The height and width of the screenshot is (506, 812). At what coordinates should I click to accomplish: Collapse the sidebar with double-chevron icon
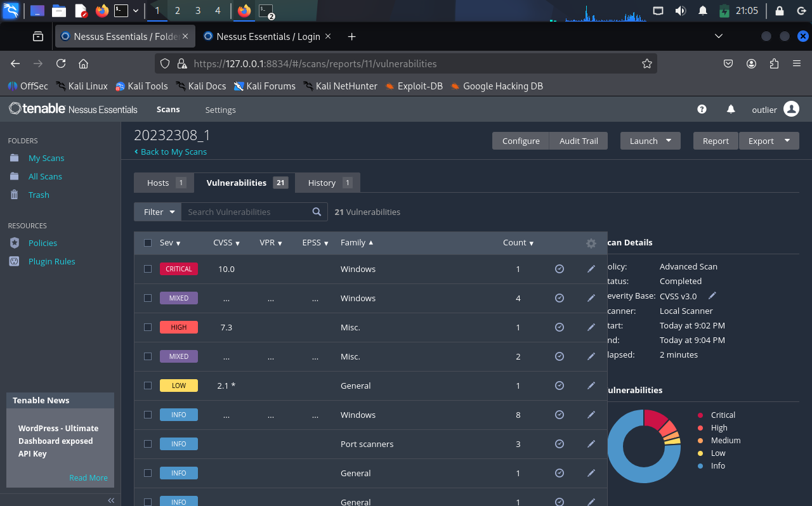click(x=111, y=500)
